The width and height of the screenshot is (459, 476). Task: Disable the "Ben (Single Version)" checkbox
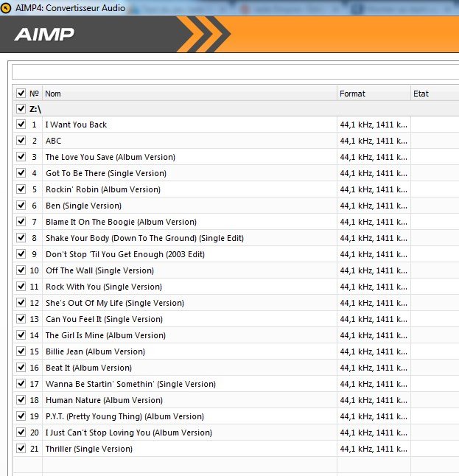click(21, 206)
